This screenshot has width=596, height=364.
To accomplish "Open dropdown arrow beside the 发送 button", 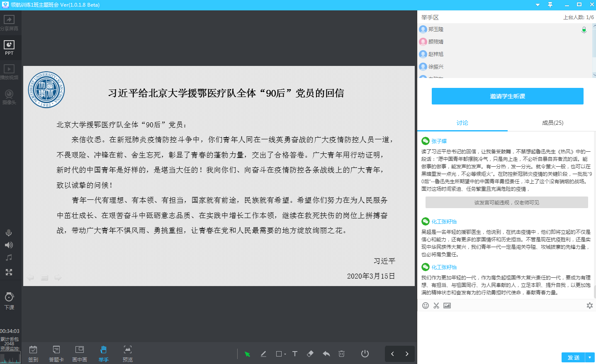I will pos(590,357).
